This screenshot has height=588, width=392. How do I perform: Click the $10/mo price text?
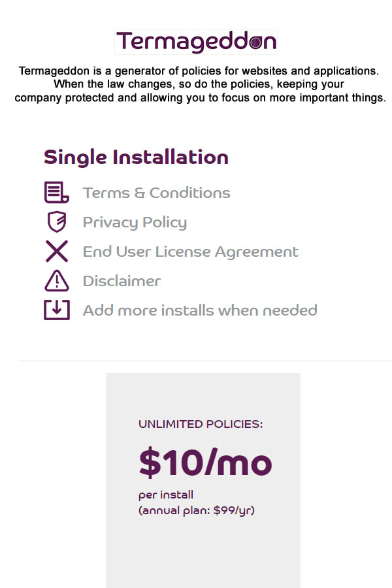(x=205, y=463)
